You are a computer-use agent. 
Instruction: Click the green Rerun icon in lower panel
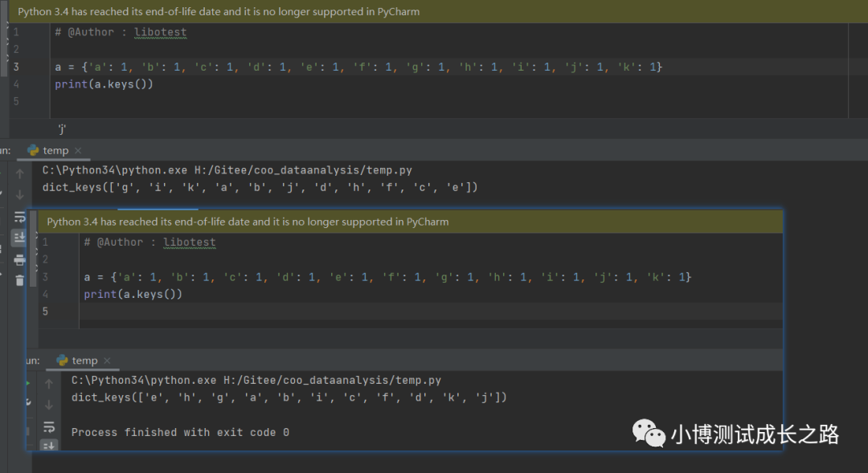28,383
